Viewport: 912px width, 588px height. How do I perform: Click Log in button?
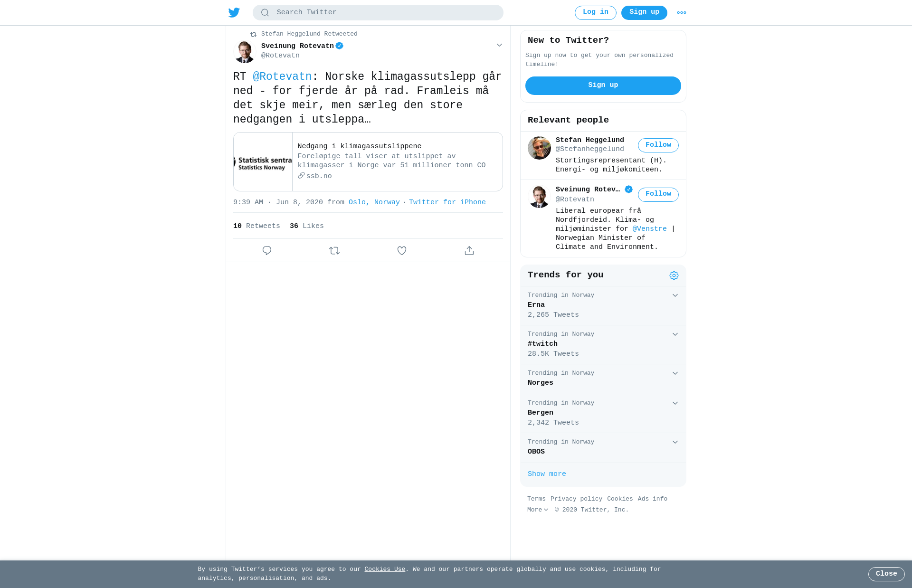click(596, 13)
